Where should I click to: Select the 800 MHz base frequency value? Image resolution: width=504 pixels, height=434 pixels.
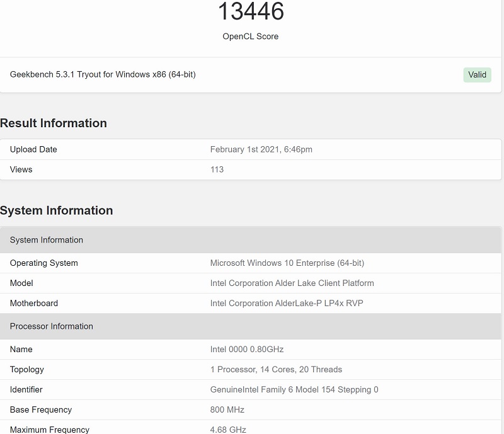pyautogui.click(x=227, y=409)
